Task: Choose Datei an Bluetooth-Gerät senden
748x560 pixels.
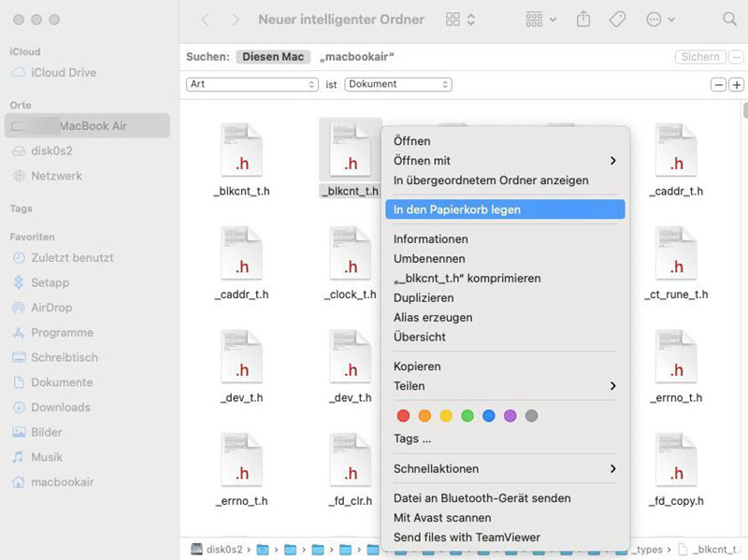Action: [x=505, y=498]
